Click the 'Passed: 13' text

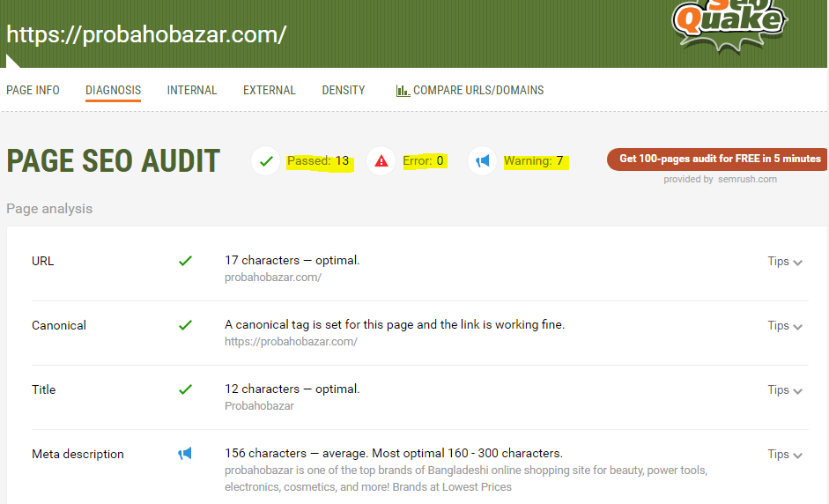[x=318, y=160]
